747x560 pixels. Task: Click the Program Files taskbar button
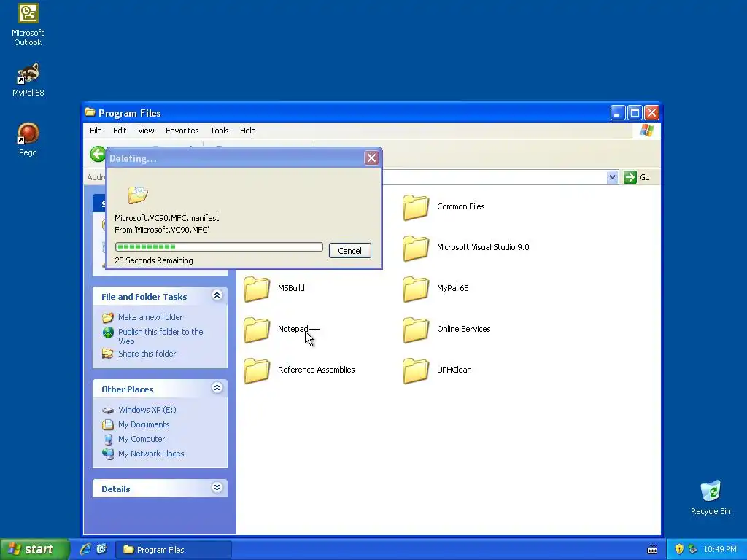click(x=174, y=550)
